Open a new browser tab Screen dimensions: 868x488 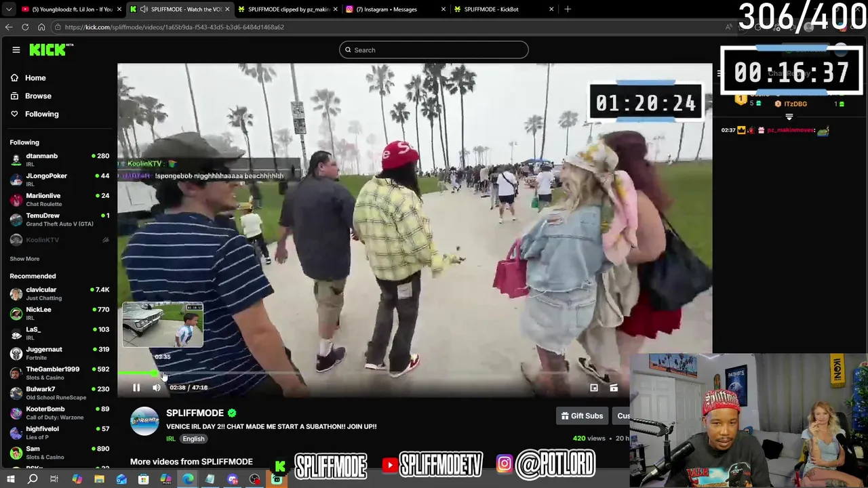tap(568, 9)
